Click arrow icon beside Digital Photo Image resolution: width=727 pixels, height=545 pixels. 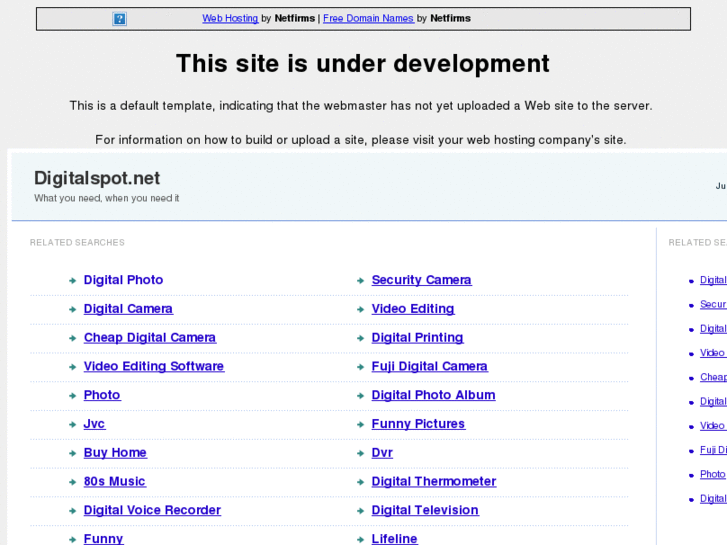[x=72, y=281]
